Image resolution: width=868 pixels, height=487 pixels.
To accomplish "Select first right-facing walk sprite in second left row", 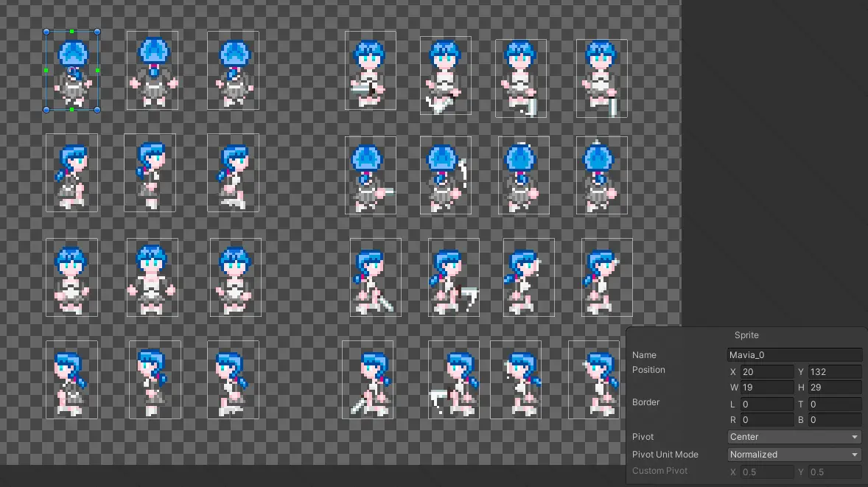I will coord(72,172).
